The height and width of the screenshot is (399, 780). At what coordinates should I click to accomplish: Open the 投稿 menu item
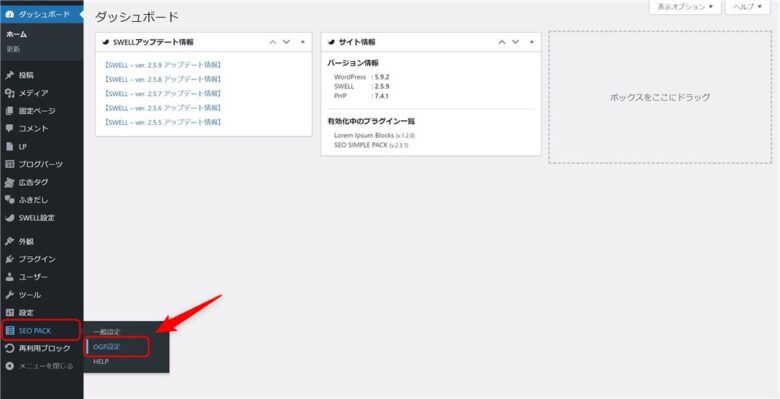[42, 76]
